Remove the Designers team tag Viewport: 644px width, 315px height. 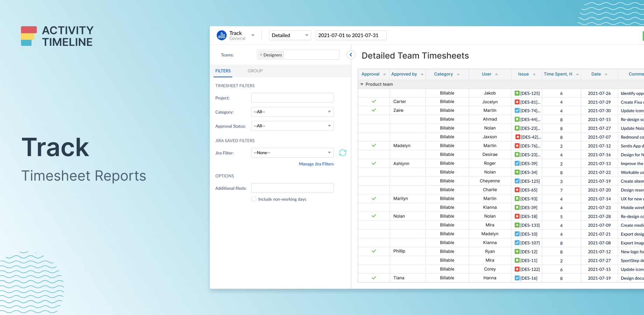[x=261, y=55]
